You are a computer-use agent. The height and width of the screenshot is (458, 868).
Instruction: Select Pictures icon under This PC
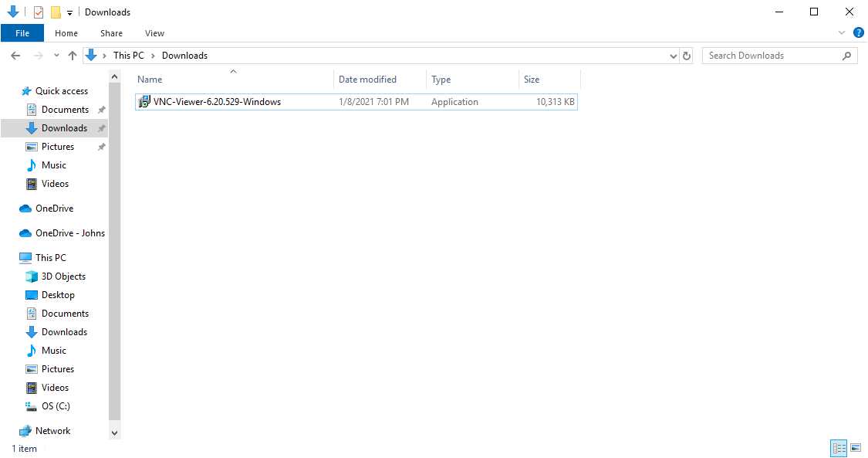click(32, 369)
